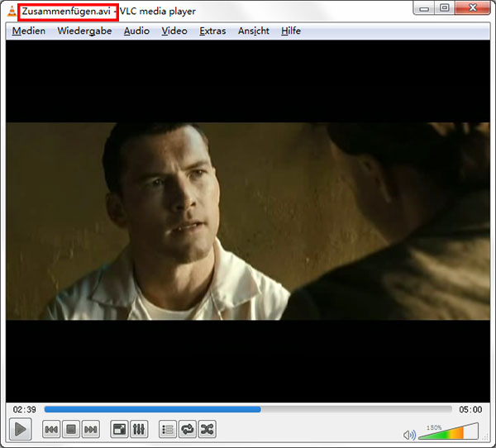Screen dimensions: 496x448
Task: Toggle shuffle random playback
Action: pos(207,429)
